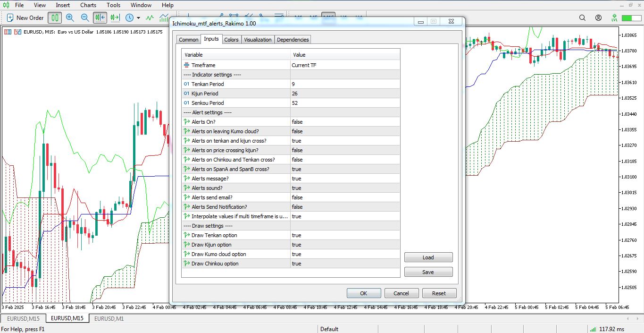Viewport: 644px width, 333px height.
Task: Click the Load button
Action: 428,257
